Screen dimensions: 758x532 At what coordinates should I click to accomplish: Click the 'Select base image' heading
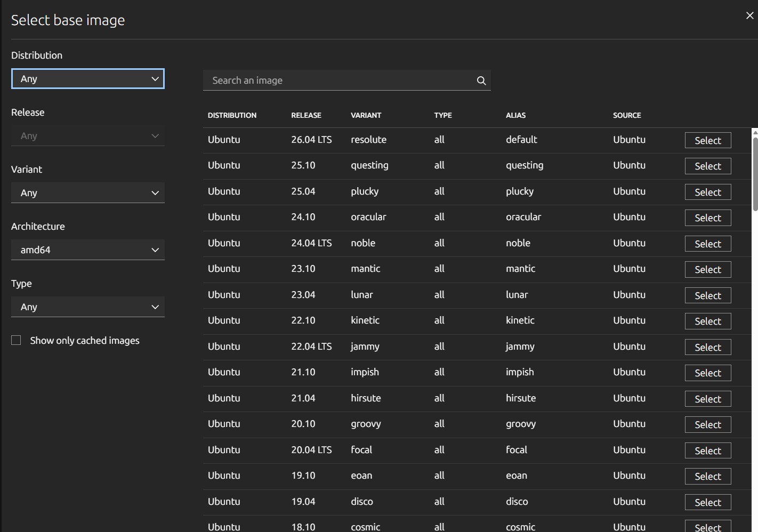(x=68, y=20)
